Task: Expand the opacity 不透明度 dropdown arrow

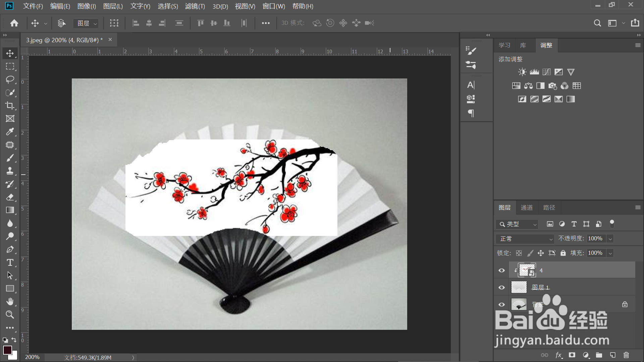Action: click(610, 239)
